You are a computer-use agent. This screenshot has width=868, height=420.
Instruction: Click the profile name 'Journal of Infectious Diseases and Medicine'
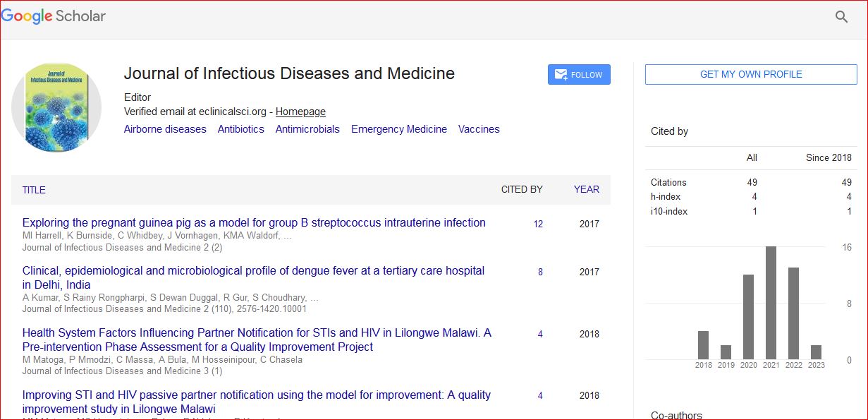[289, 73]
